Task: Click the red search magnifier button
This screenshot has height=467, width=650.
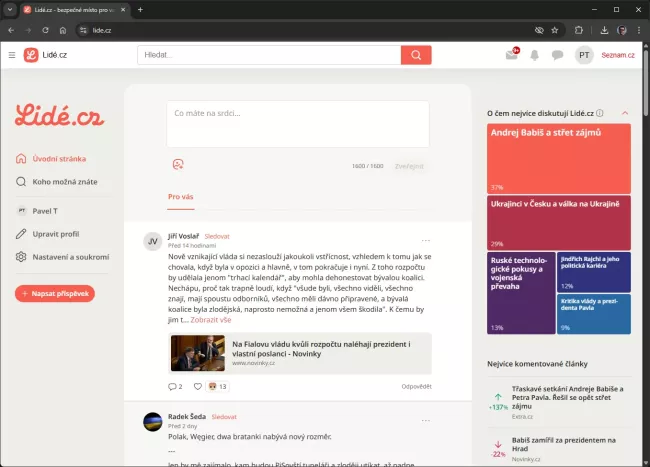Action: click(x=415, y=55)
